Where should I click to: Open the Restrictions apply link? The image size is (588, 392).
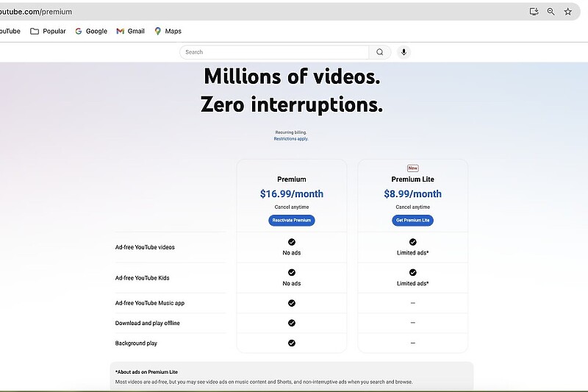[x=291, y=139]
